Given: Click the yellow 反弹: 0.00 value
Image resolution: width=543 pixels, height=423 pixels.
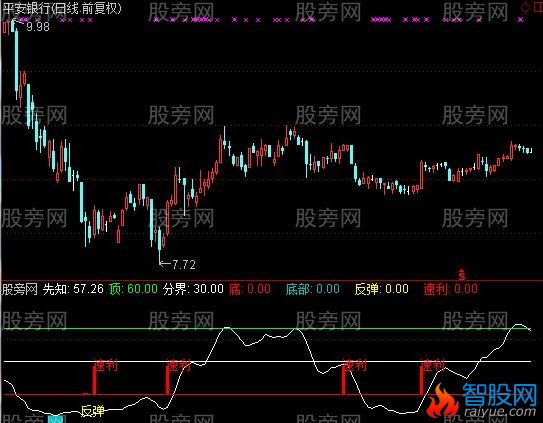Looking at the screenshot, I should 382,289.
